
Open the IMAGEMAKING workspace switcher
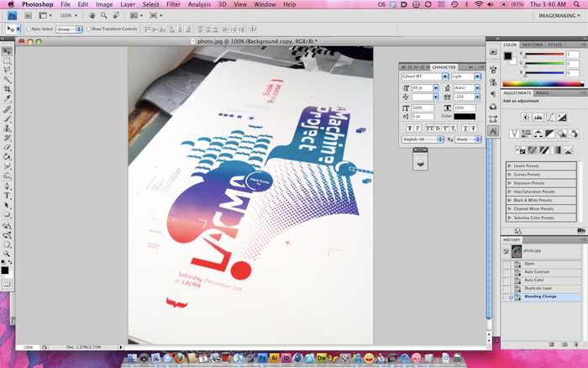tap(559, 16)
